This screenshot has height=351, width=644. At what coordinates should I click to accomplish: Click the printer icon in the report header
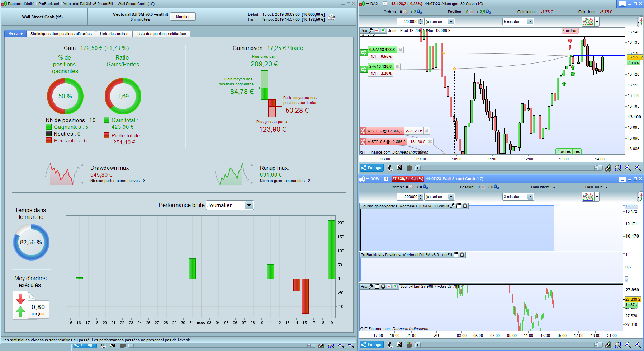[x=332, y=17]
